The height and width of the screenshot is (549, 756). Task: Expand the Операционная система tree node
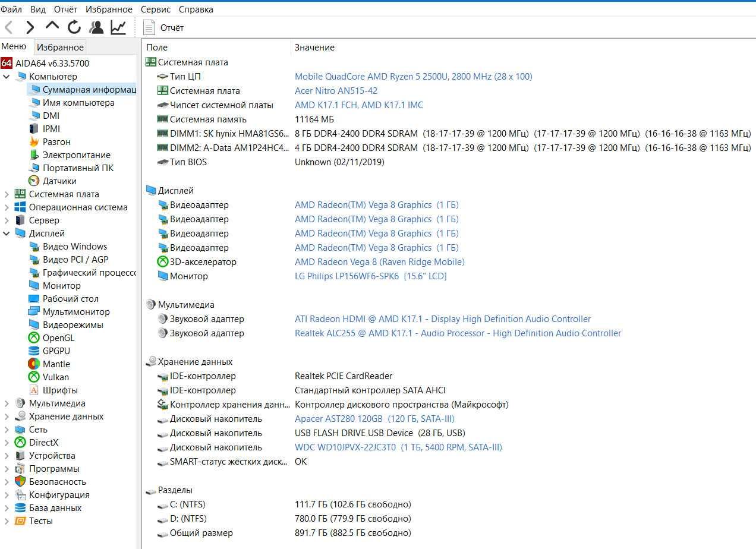[x=7, y=207]
